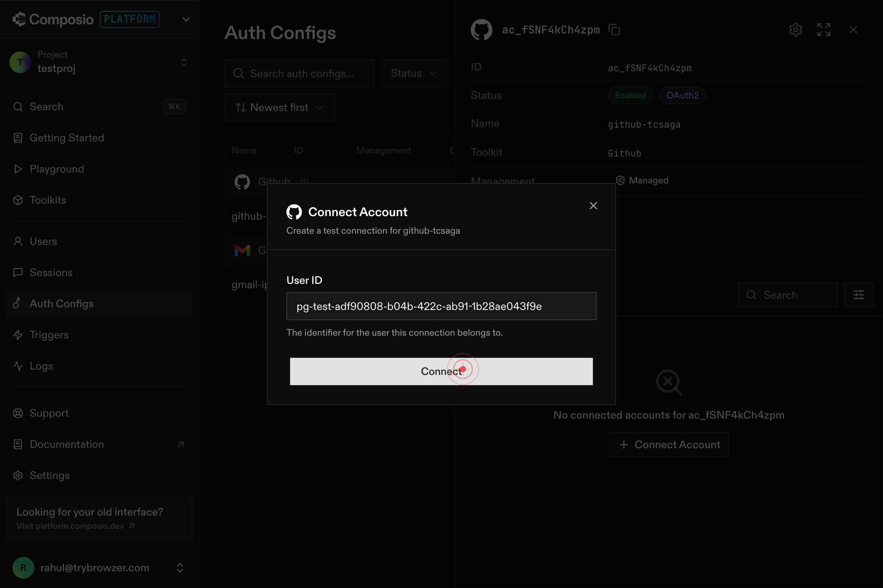Click the Composio logo
The height and width of the screenshot is (588, 883).
point(53,19)
